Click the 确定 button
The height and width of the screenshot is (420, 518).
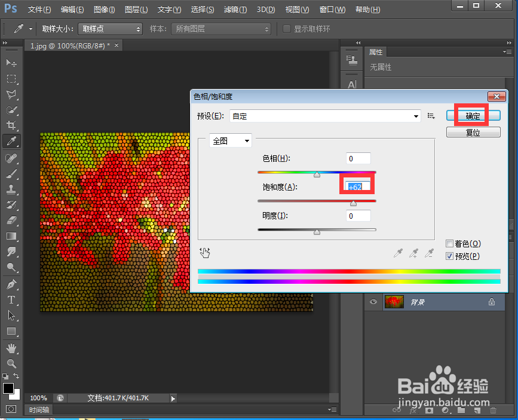tap(473, 116)
